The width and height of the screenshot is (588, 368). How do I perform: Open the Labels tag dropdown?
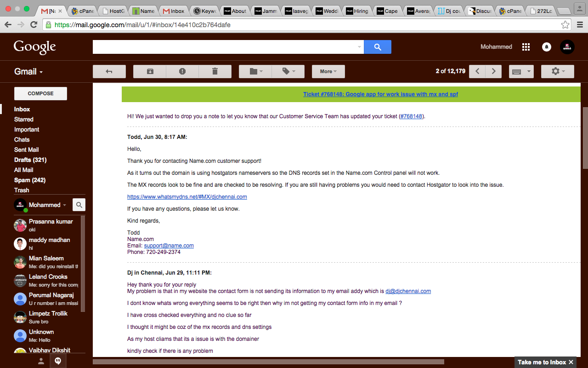(x=288, y=71)
